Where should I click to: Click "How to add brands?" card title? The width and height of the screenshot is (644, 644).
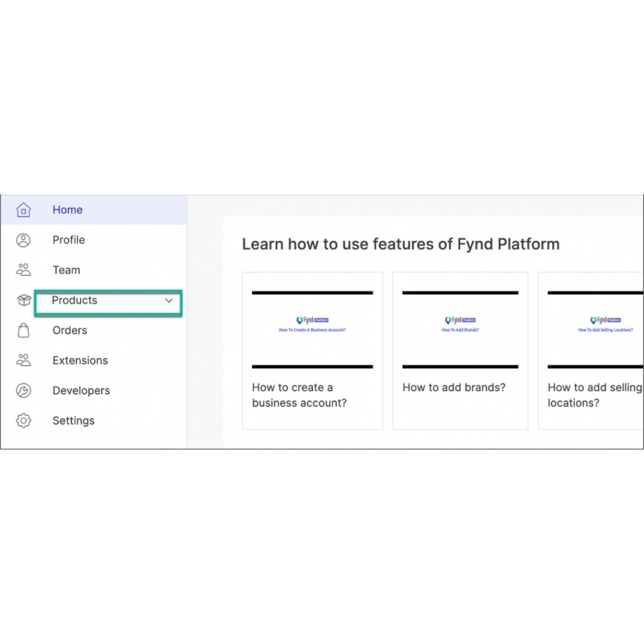coord(453,388)
